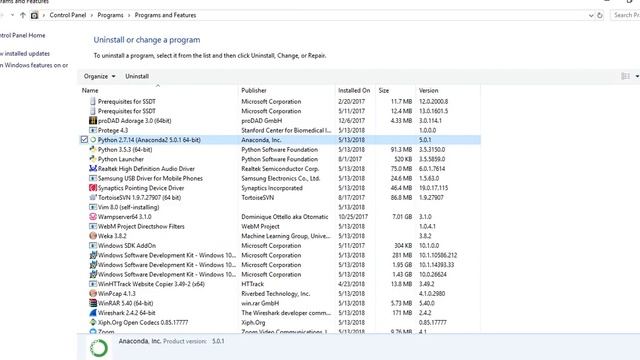Refresh the Programs and Features view

tap(600, 15)
